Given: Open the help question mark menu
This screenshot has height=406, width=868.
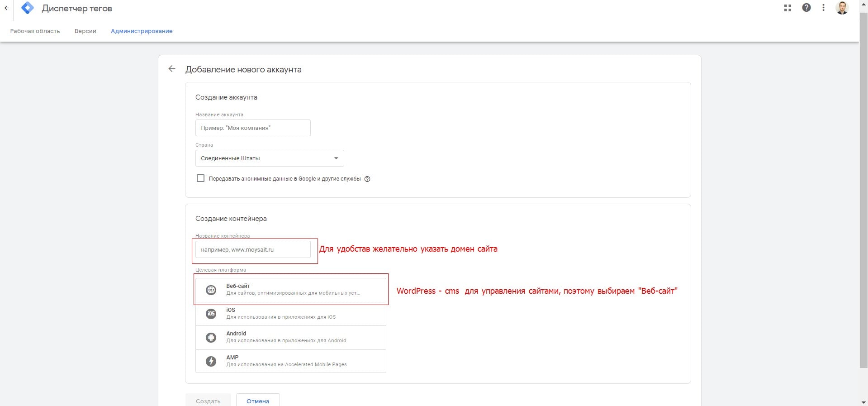Looking at the screenshot, I should tap(806, 8).
